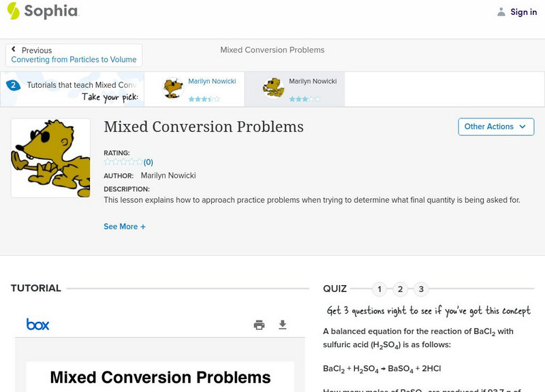Switch to the QUIZ section

coord(334,288)
